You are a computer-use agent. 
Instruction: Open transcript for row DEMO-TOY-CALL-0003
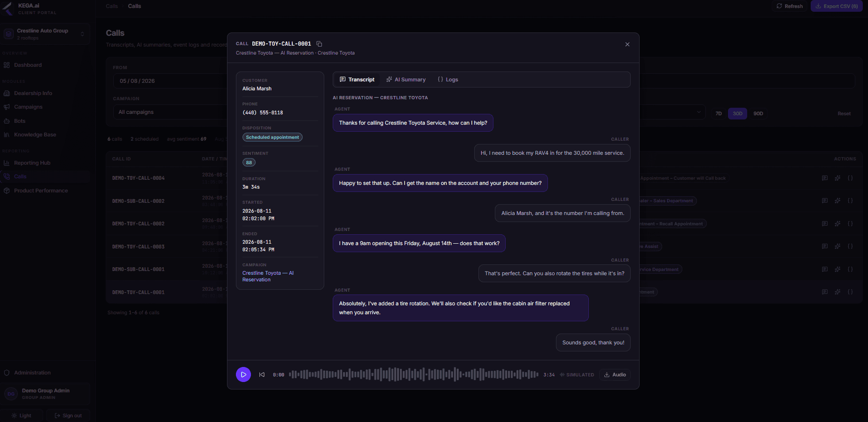coord(825,247)
